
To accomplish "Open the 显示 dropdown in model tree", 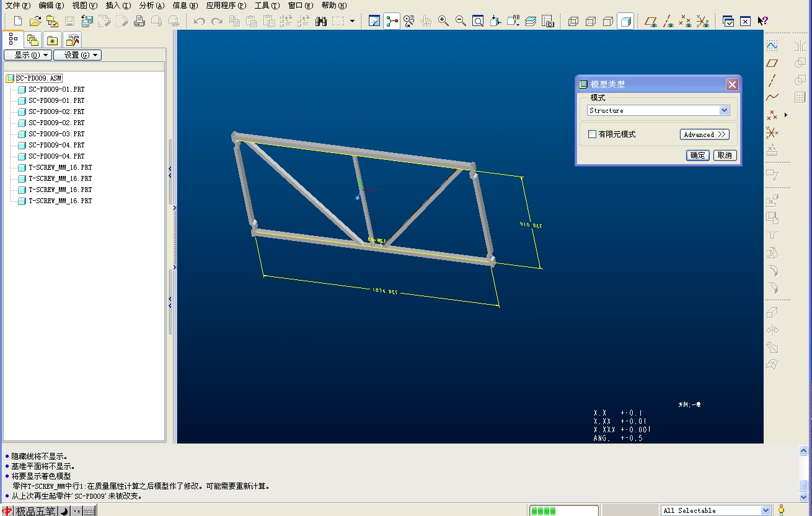I will pos(27,55).
